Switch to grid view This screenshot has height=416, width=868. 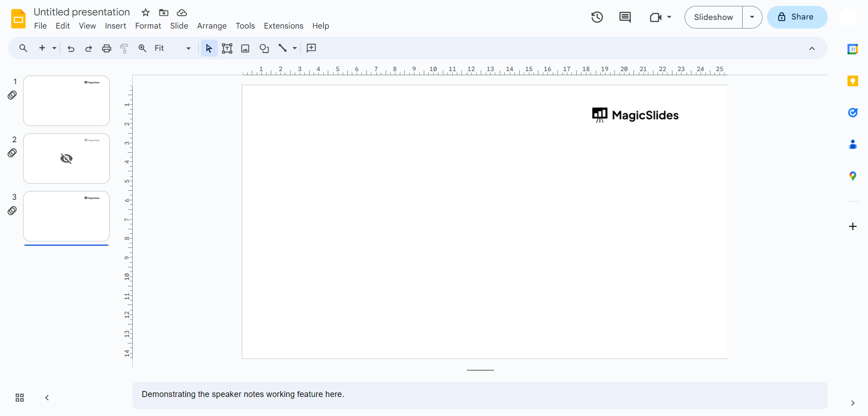pos(19,398)
